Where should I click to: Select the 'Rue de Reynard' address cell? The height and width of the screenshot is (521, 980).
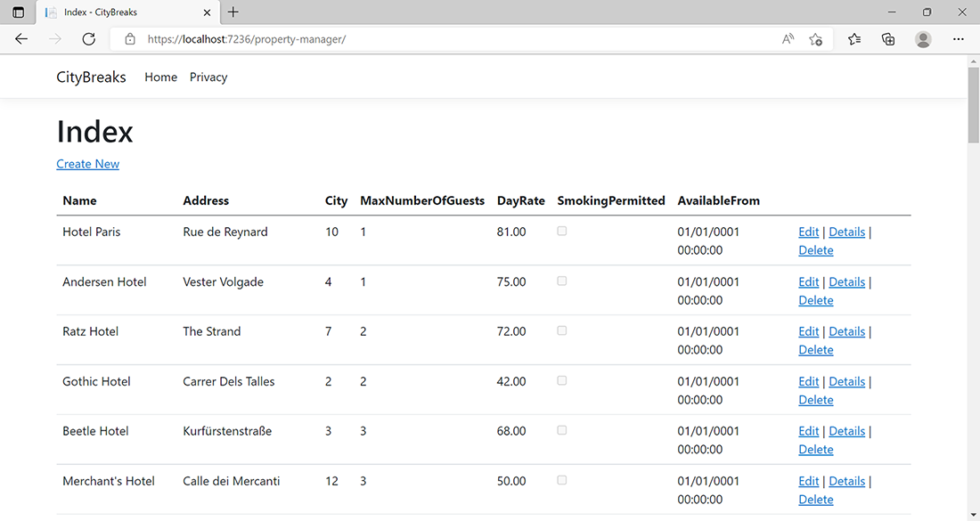click(225, 232)
